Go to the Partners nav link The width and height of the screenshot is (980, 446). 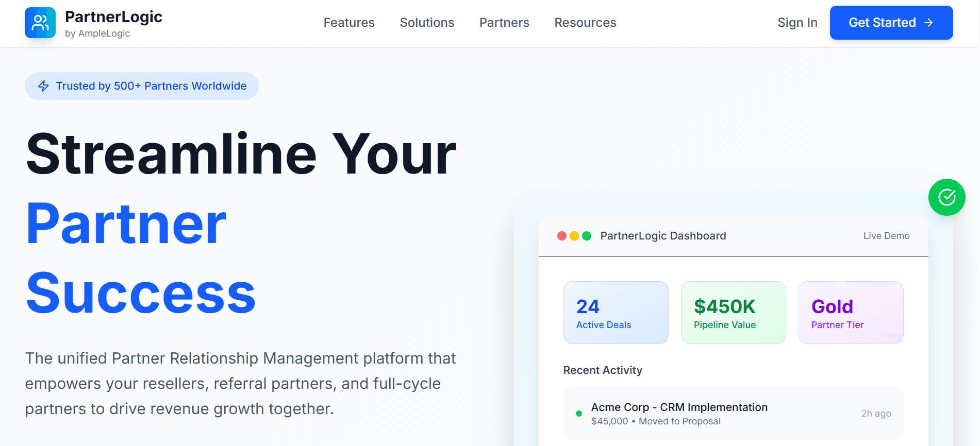tap(504, 23)
